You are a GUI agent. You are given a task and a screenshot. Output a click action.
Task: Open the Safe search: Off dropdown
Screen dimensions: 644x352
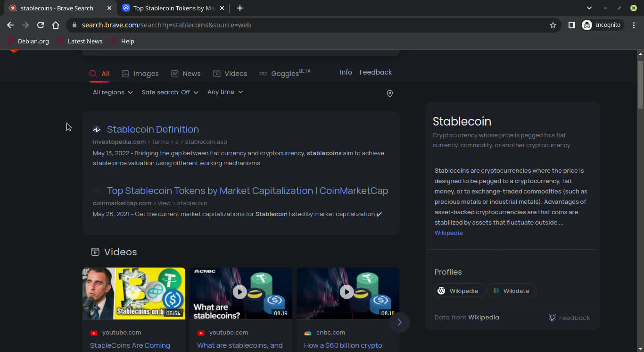pyautogui.click(x=170, y=92)
